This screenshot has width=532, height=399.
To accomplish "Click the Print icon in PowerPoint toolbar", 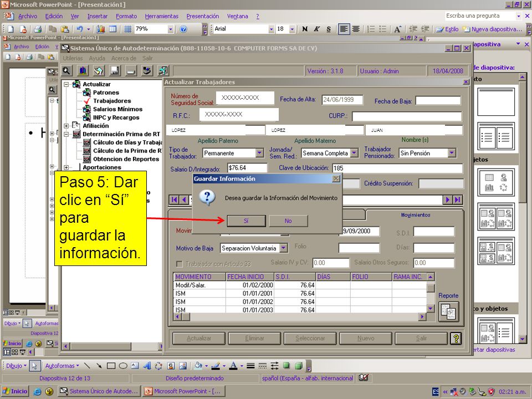I will click(x=38, y=29).
